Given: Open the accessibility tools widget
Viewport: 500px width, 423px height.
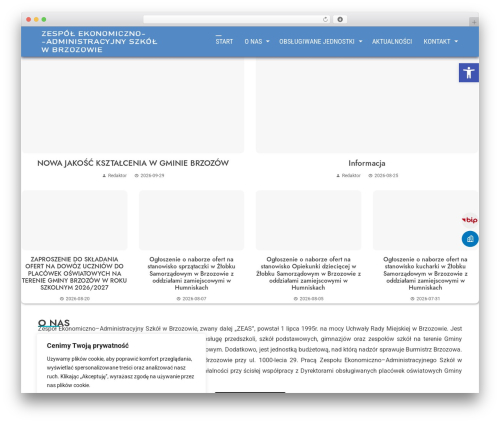Looking at the screenshot, I should [469, 72].
